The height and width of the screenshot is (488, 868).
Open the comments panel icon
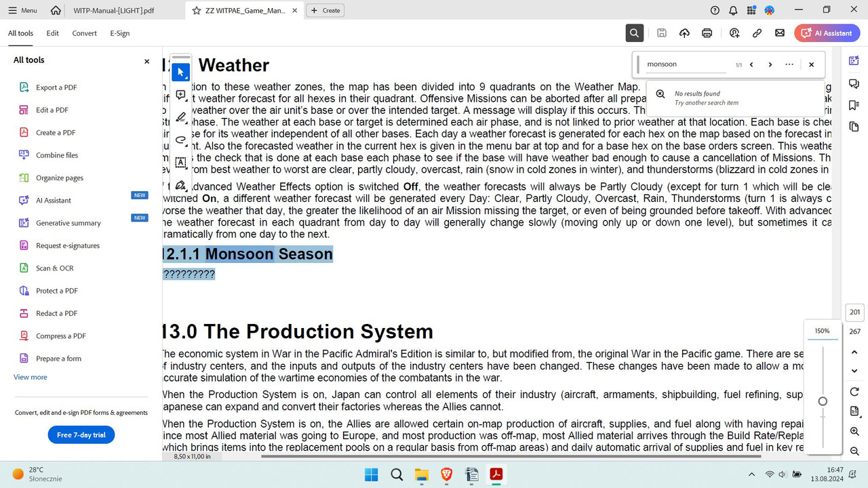click(x=854, y=83)
